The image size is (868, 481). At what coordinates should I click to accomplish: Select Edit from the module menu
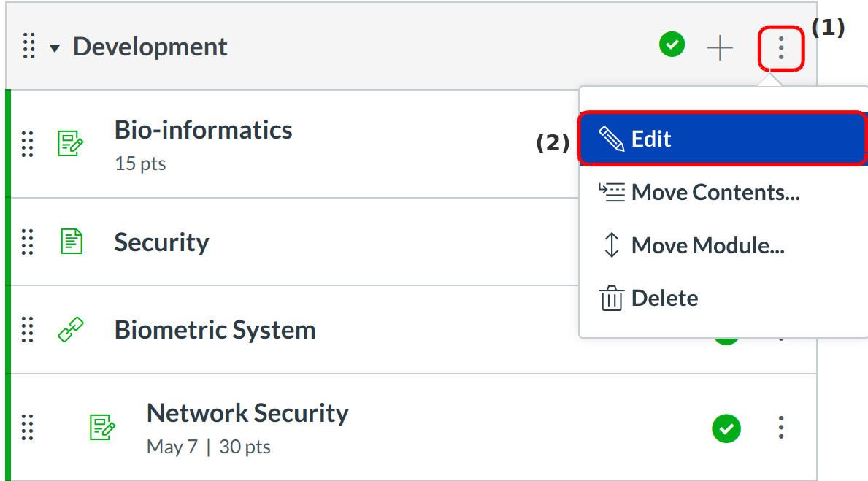722,139
